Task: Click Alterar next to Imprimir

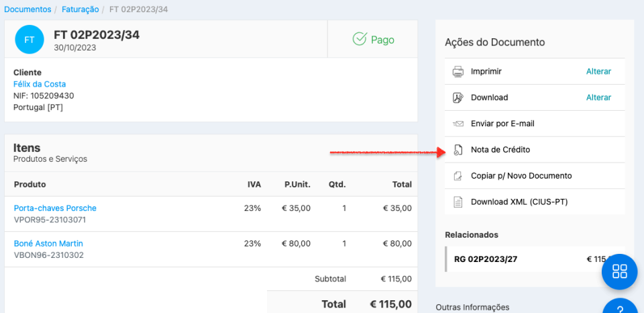Action: click(598, 71)
